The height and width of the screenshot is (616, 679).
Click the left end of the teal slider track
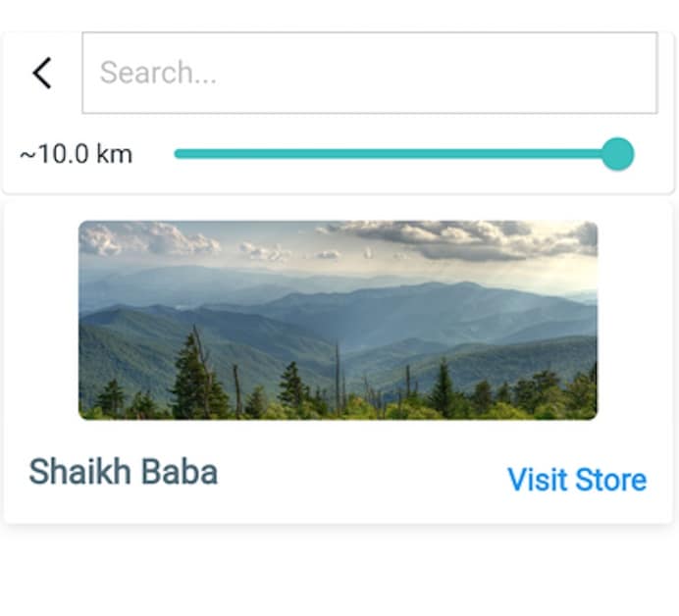click(180, 154)
